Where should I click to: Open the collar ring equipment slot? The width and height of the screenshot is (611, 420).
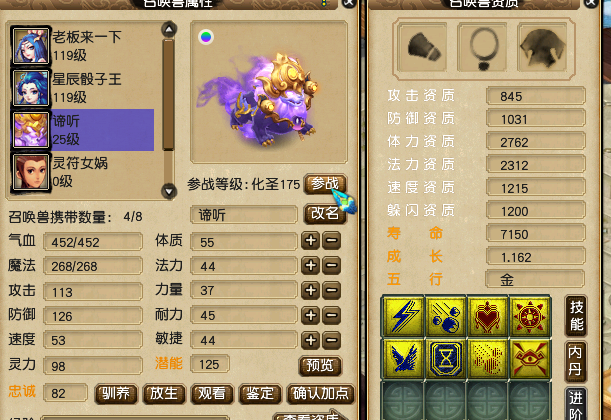483,48
